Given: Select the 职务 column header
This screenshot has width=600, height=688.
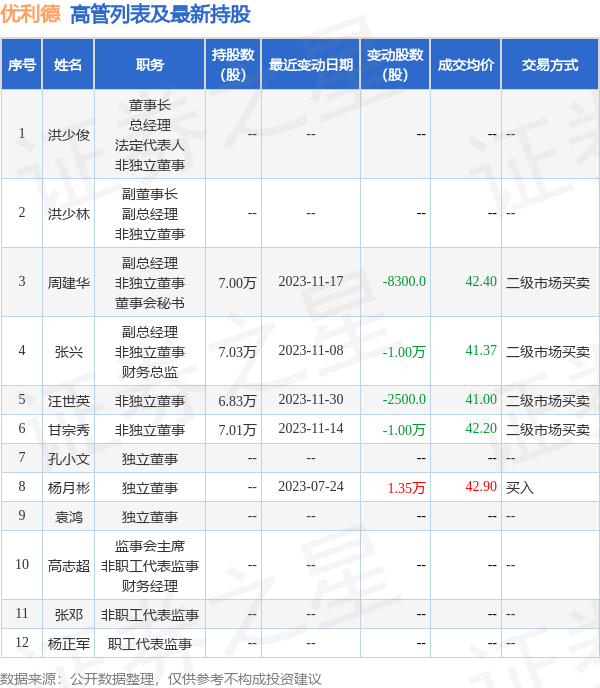Looking at the screenshot, I should (150, 64).
